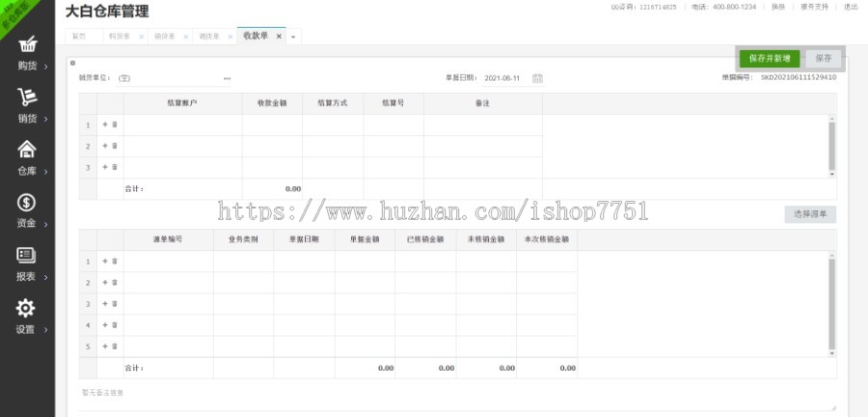Close the 购货单 tab
Viewport: 868px width, 417px height.
click(x=141, y=37)
